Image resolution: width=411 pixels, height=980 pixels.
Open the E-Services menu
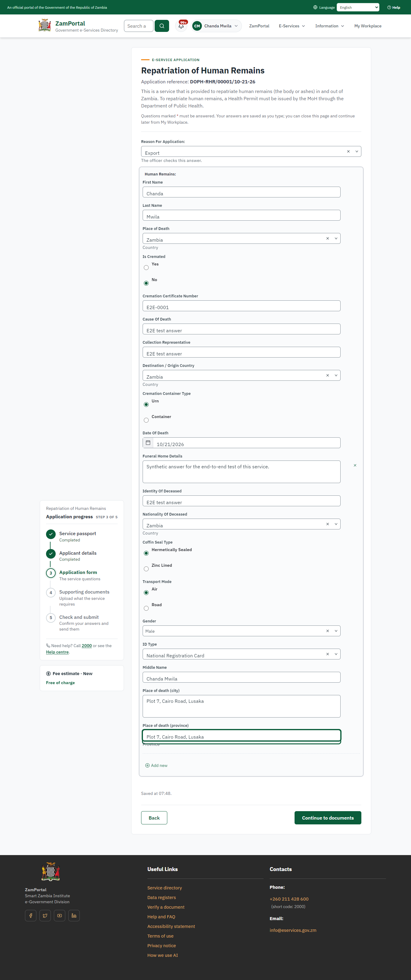292,26
